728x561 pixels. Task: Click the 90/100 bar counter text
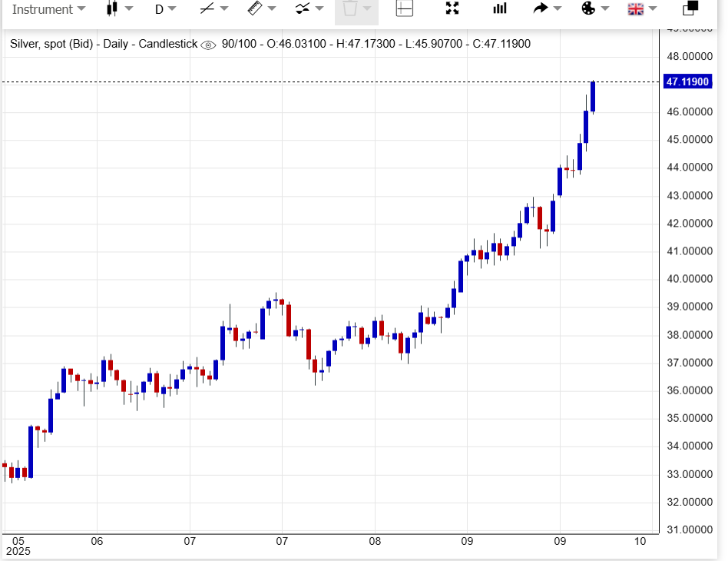(239, 44)
